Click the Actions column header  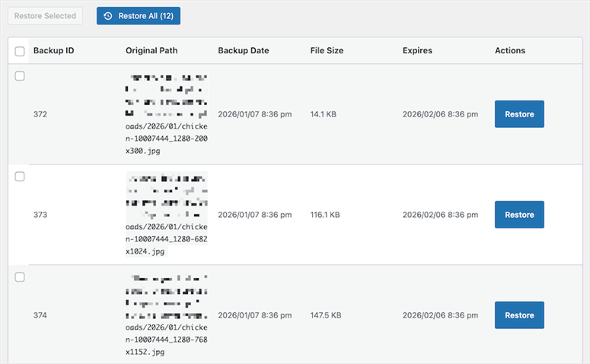pos(509,51)
